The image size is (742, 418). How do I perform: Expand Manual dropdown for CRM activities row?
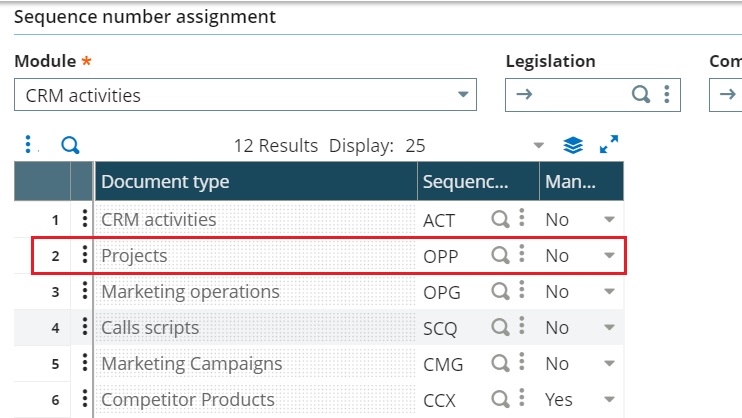tap(609, 220)
